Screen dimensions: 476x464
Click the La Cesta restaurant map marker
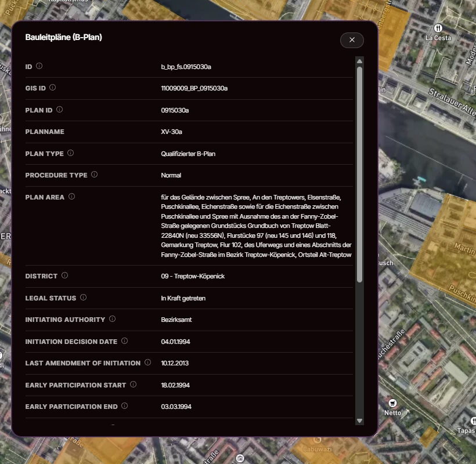pyautogui.click(x=438, y=28)
